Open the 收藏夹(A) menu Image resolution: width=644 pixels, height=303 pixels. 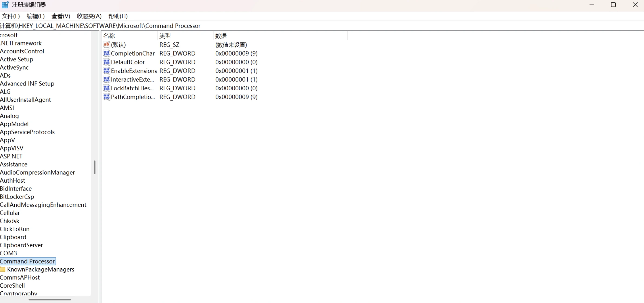89,16
